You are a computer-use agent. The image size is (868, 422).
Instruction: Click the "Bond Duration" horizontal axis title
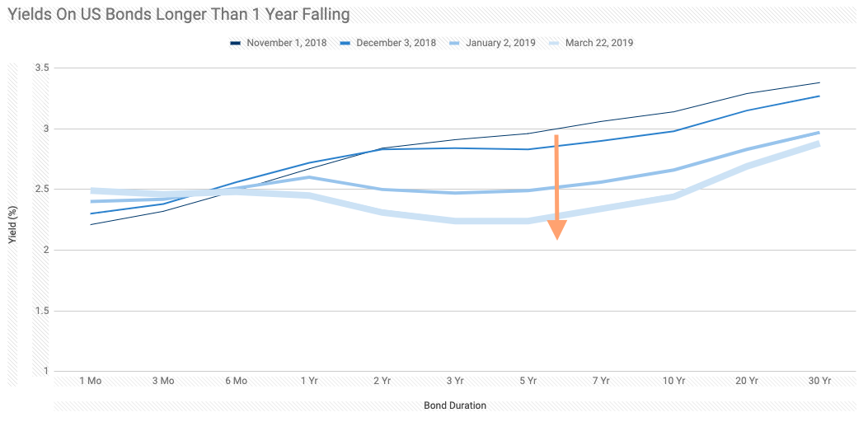(x=455, y=406)
